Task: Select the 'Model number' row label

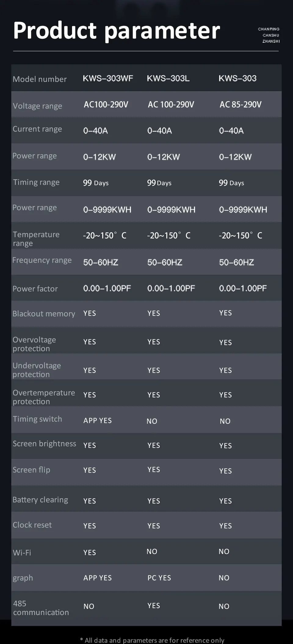Action: click(40, 79)
